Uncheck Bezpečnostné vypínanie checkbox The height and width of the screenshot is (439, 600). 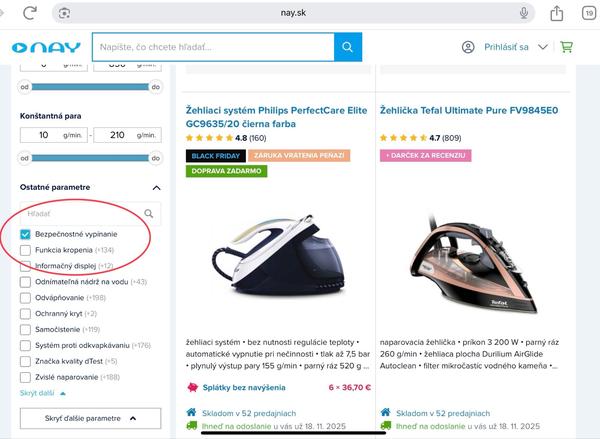[25, 234]
